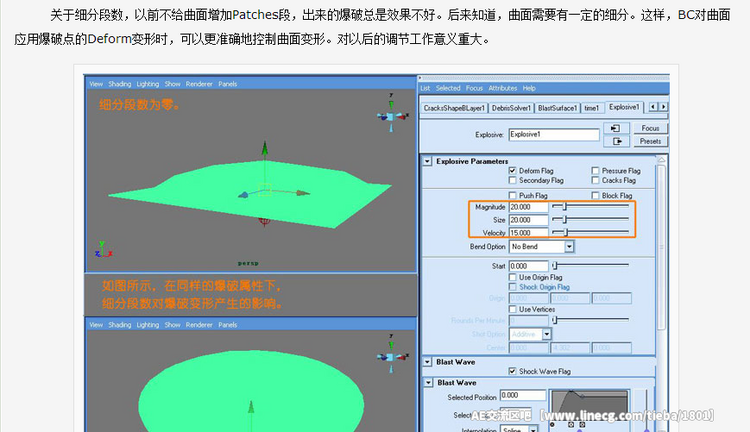Open Renderer menu in zero-subdivision viewport
The width and height of the screenshot is (750, 432).
pyautogui.click(x=199, y=84)
